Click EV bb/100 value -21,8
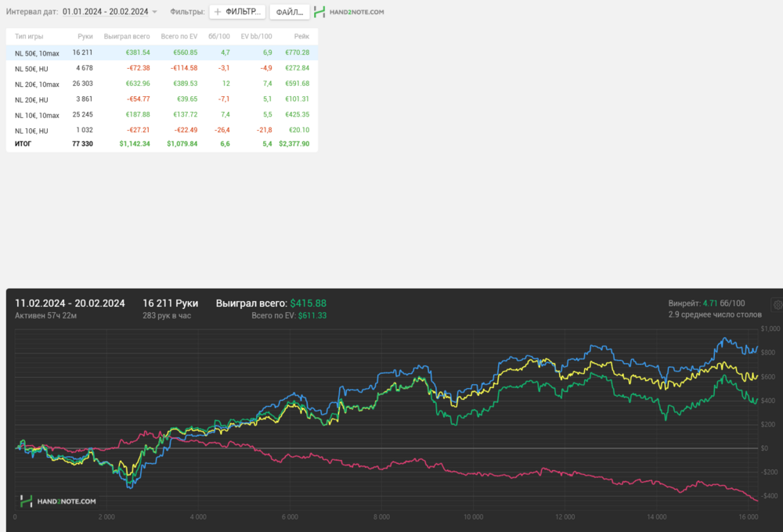This screenshot has height=532, width=783. pyautogui.click(x=264, y=130)
